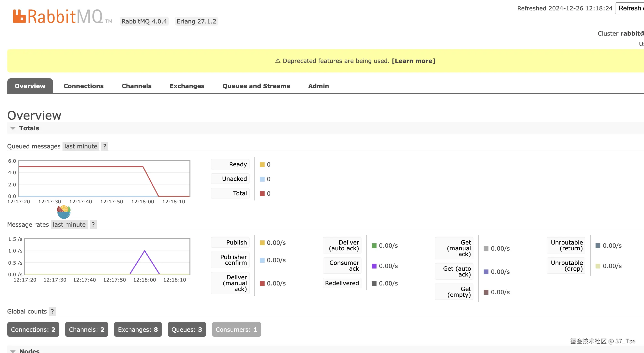
Task: Click the Learn more link
Action: tap(413, 61)
